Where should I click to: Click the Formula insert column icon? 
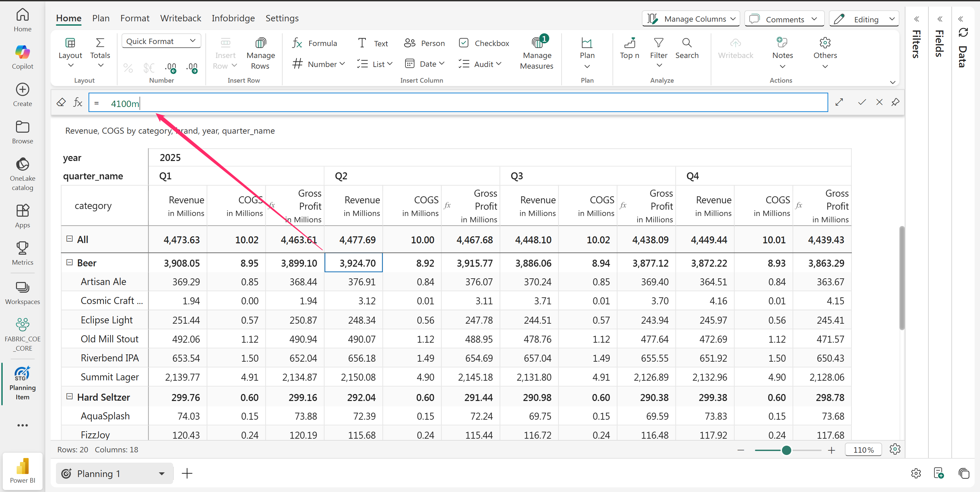[298, 43]
